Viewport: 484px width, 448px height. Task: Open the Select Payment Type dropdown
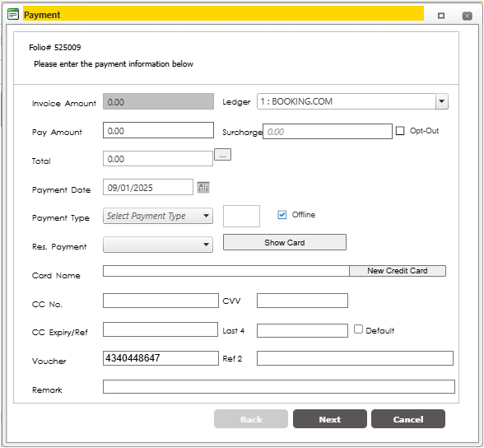click(158, 216)
